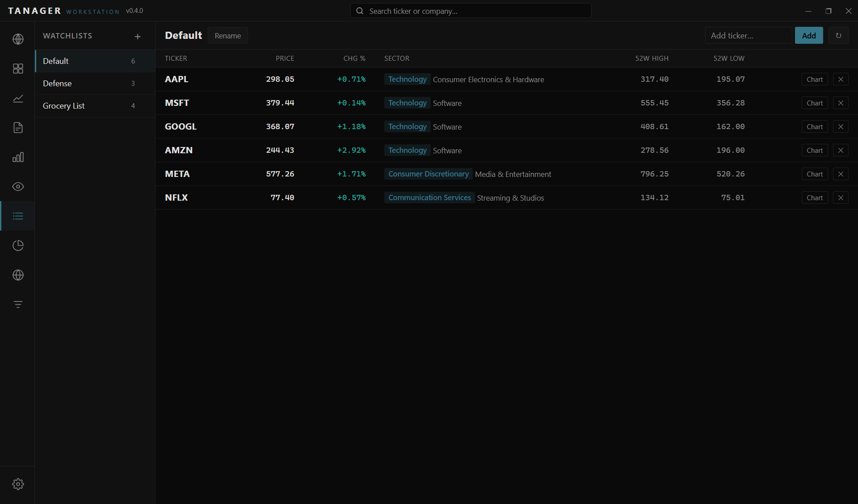Click the SECTOR column header

click(397, 59)
